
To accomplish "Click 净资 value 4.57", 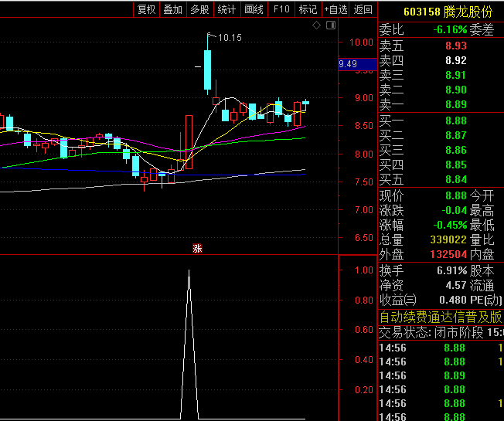I will coord(456,285).
